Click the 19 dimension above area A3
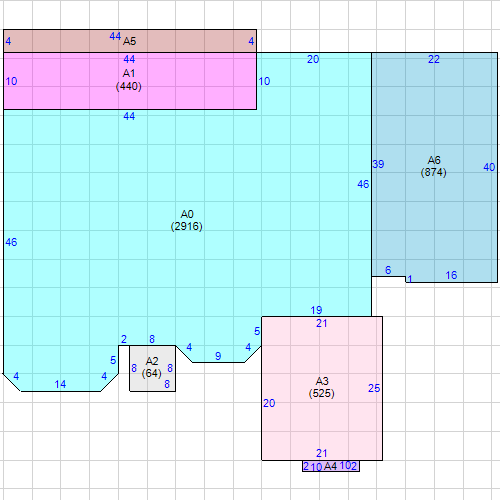The height and width of the screenshot is (500, 500). click(316, 310)
